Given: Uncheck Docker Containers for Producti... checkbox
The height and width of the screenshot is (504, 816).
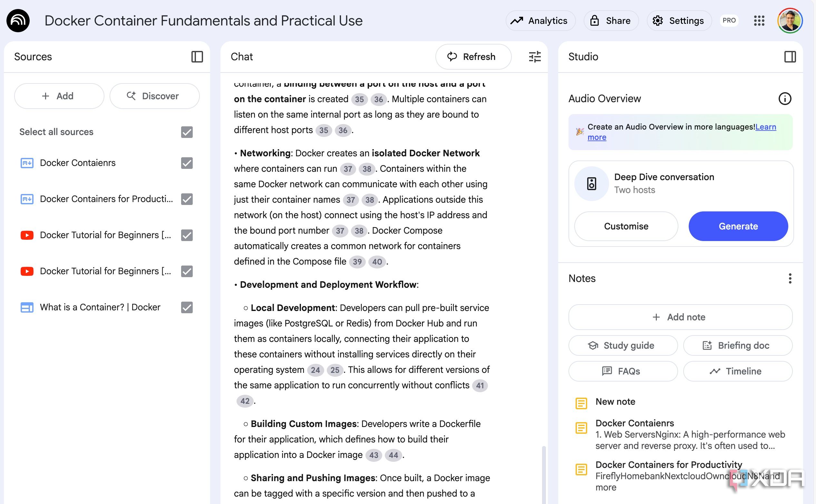Looking at the screenshot, I should [187, 199].
